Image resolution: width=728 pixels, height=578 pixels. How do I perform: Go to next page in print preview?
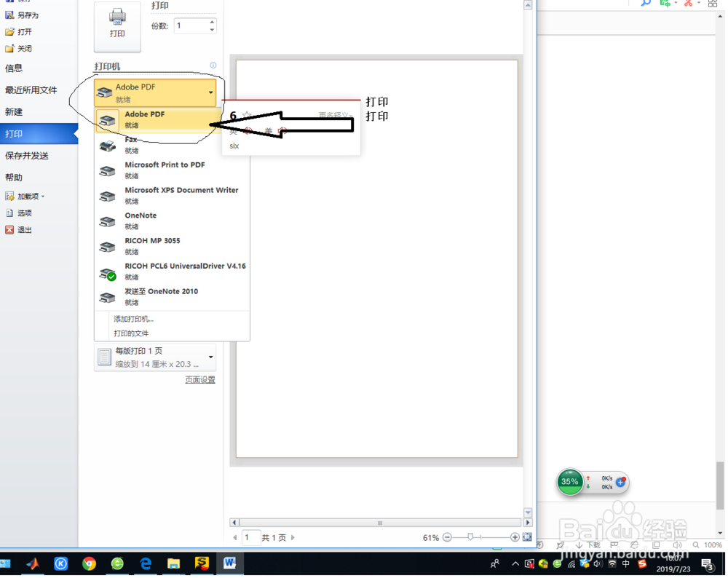coord(293,538)
